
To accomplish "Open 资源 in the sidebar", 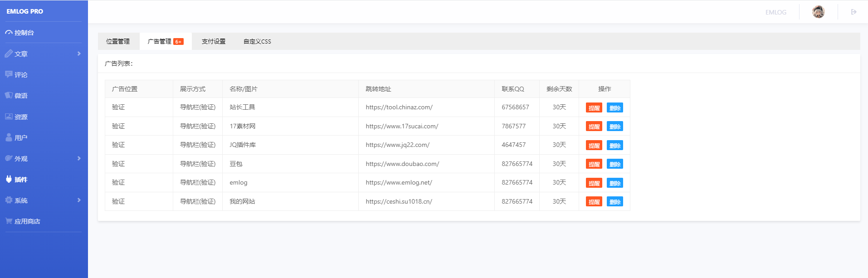I will [21, 117].
